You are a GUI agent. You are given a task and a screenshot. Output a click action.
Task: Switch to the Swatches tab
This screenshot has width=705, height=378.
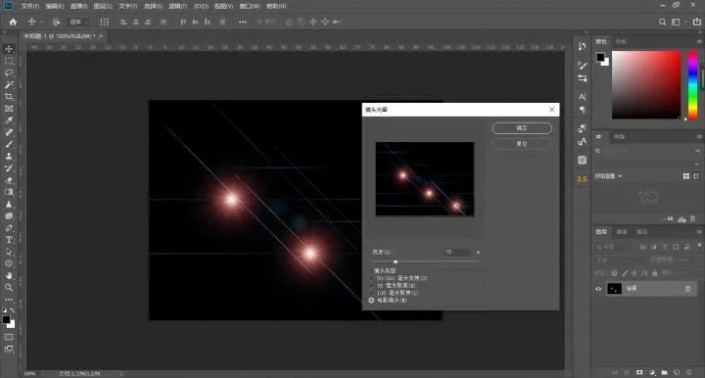coord(621,41)
